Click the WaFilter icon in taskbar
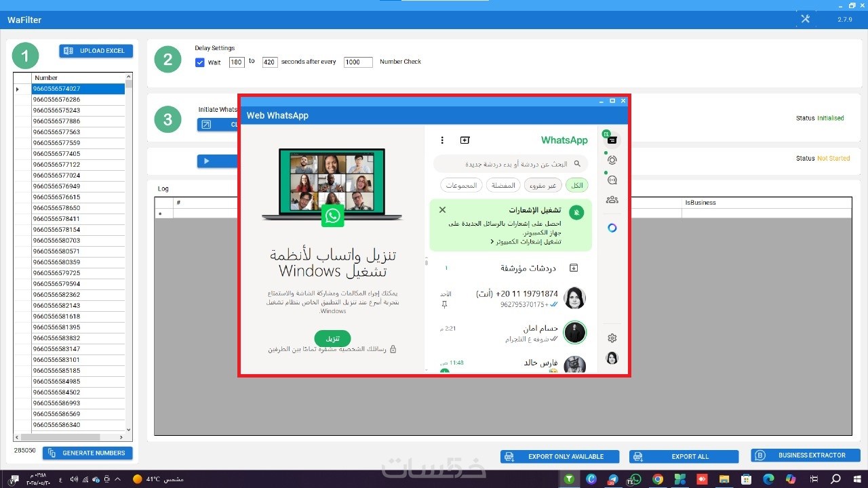The height and width of the screenshot is (488, 868). point(570,479)
